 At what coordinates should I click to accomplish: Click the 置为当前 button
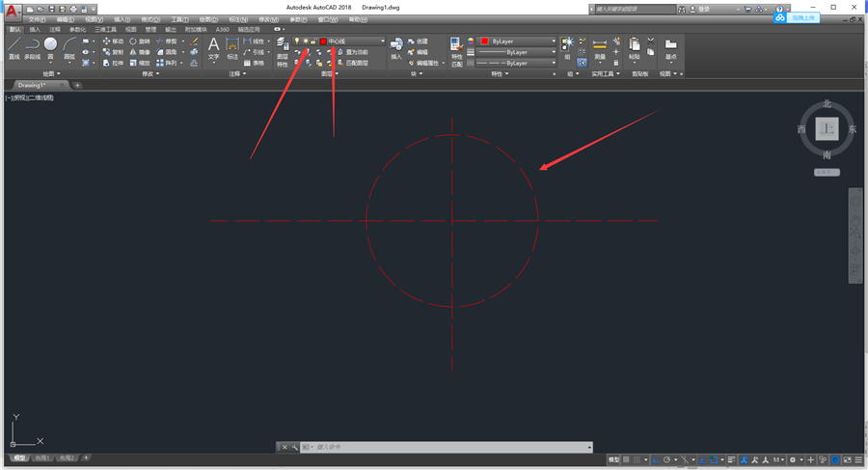pyautogui.click(x=352, y=52)
